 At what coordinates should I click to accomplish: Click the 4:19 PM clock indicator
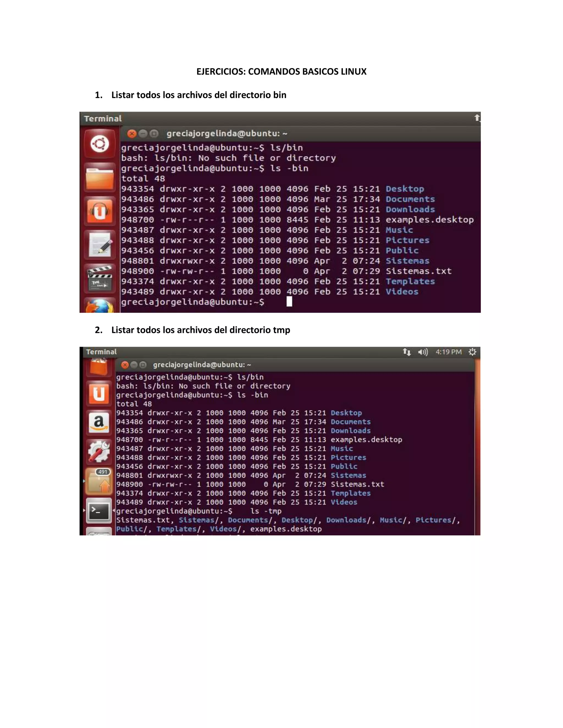[449, 352]
